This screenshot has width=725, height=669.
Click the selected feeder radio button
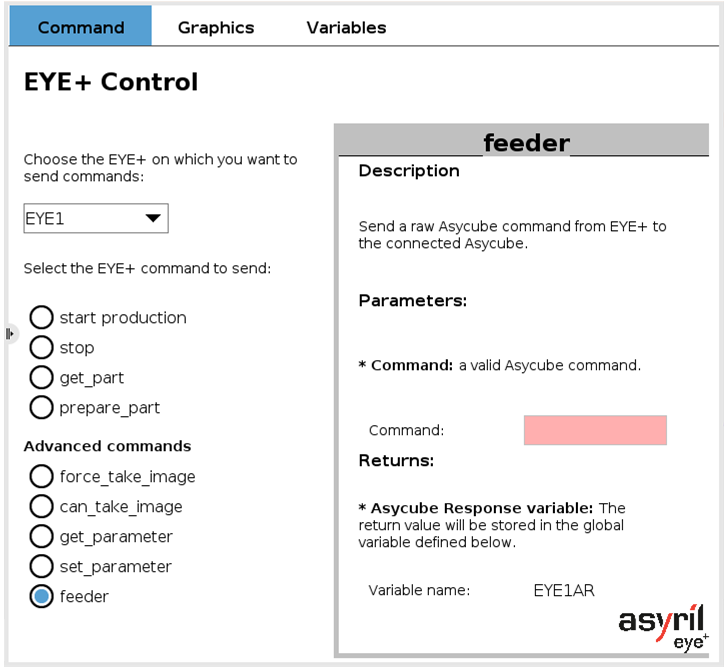(41, 596)
